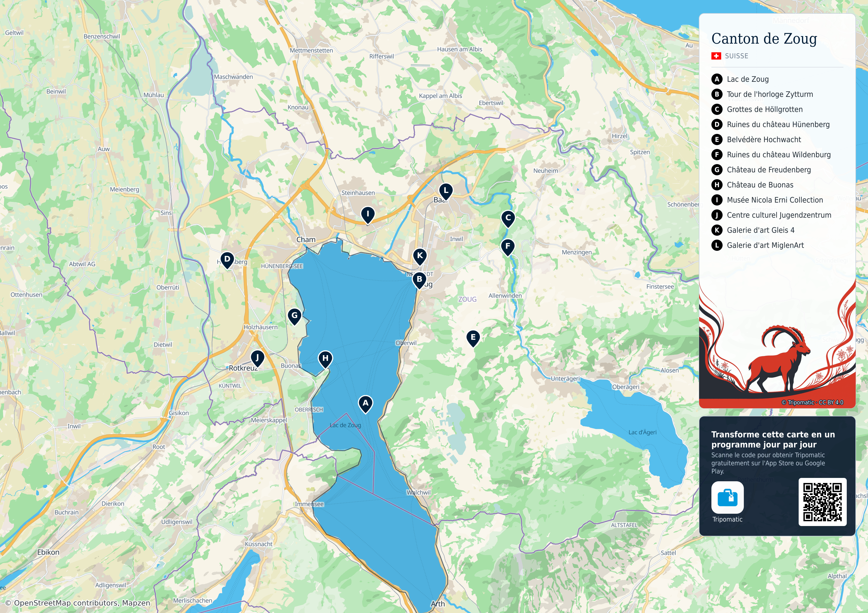
Task: Click the 'Canton de Zoug' title
Action: click(764, 39)
